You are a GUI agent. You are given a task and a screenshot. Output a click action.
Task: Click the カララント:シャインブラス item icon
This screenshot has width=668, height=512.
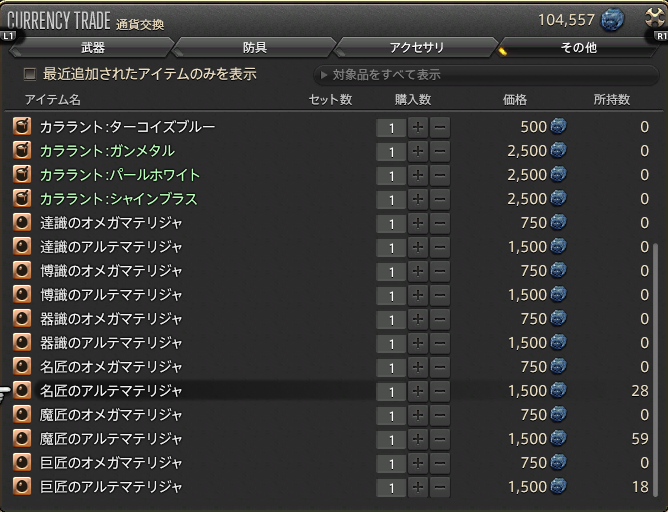pyautogui.click(x=21, y=199)
